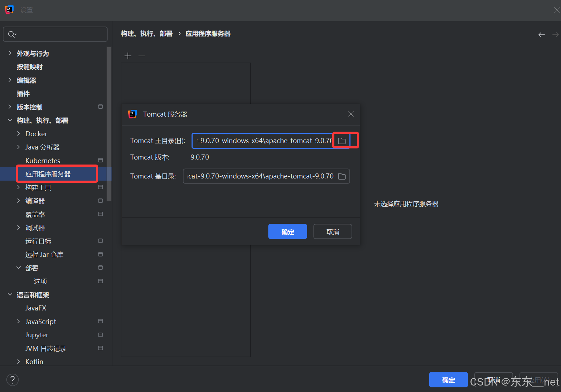
Task: Open JavaFX settings page
Action: (36, 308)
